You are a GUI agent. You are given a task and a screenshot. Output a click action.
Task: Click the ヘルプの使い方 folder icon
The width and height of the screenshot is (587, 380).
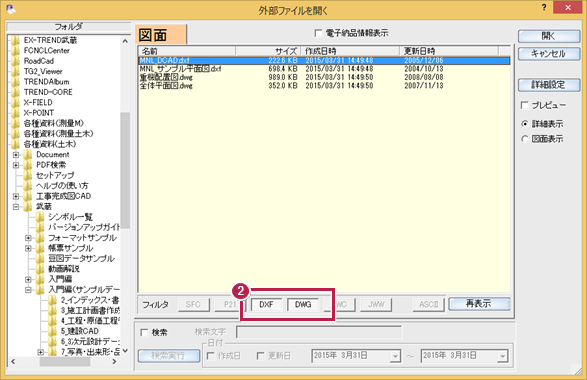[28, 186]
